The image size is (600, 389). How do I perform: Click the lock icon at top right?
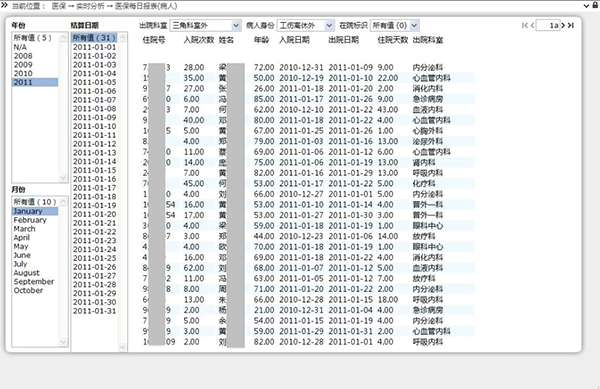point(595,5)
